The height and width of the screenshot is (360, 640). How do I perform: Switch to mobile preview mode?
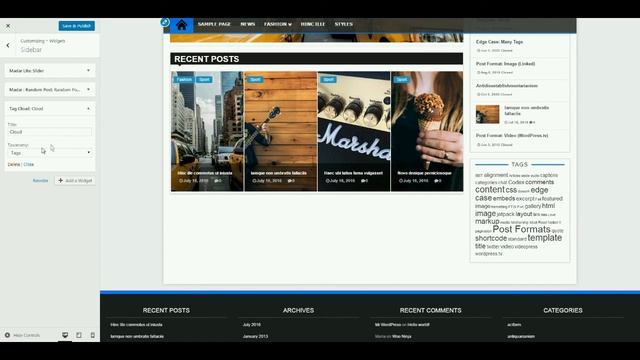pyautogui.click(x=93, y=335)
